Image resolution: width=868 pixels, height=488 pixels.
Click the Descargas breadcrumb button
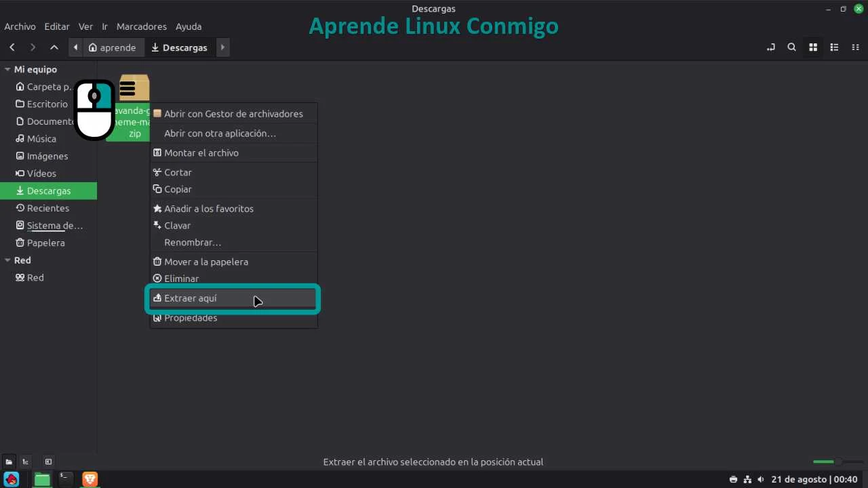pyautogui.click(x=180, y=47)
